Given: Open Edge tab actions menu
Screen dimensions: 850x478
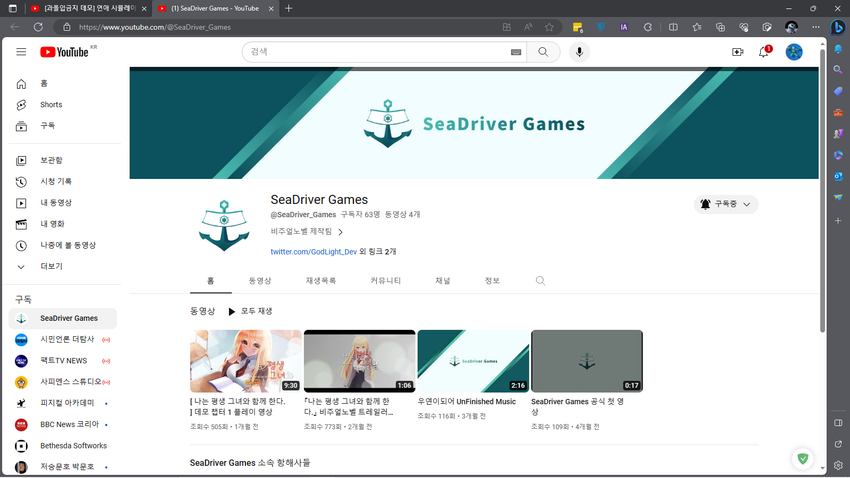Looking at the screenshot, I should (12, 8).
